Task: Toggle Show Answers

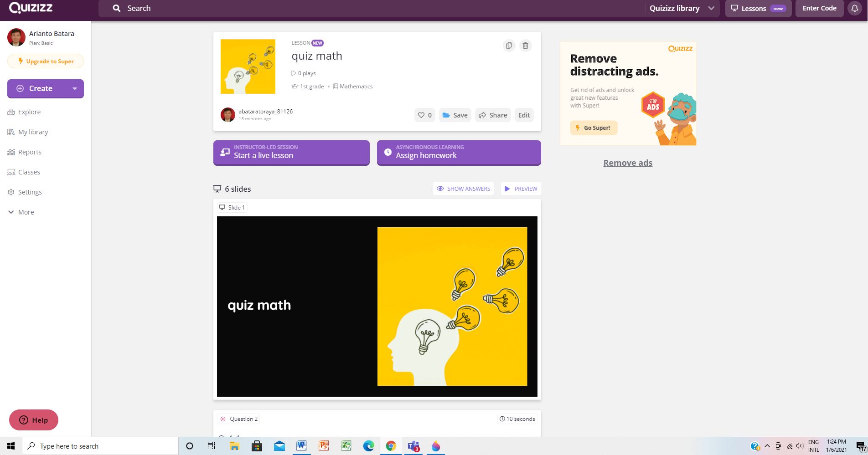Action: tap(463, 189)
